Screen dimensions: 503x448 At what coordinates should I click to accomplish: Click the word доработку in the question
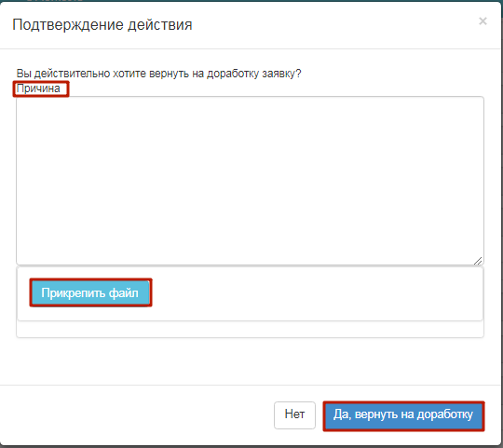point(233,74)
